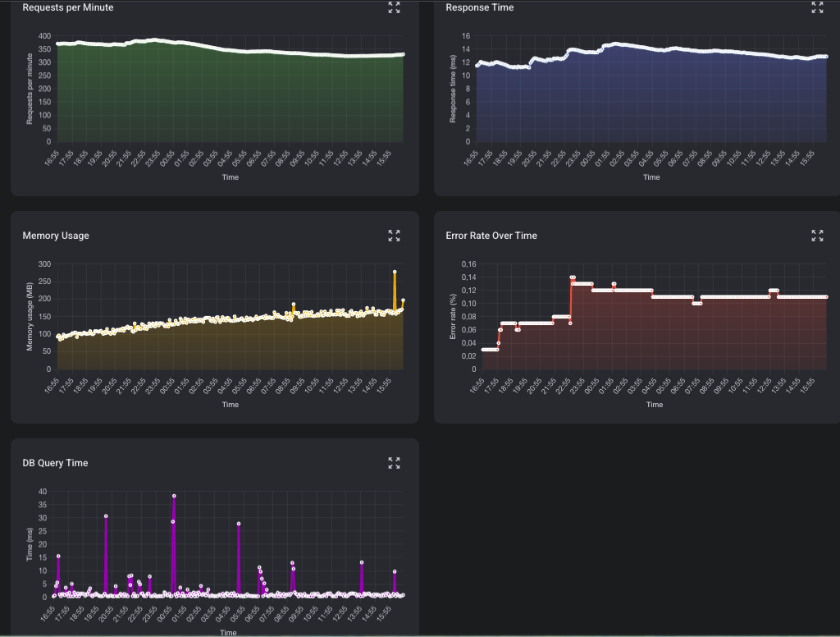The width and height of the screenshot is (840, 637).
Task: Click the Time axis label under Error Rate
Action: click(654, 405)
